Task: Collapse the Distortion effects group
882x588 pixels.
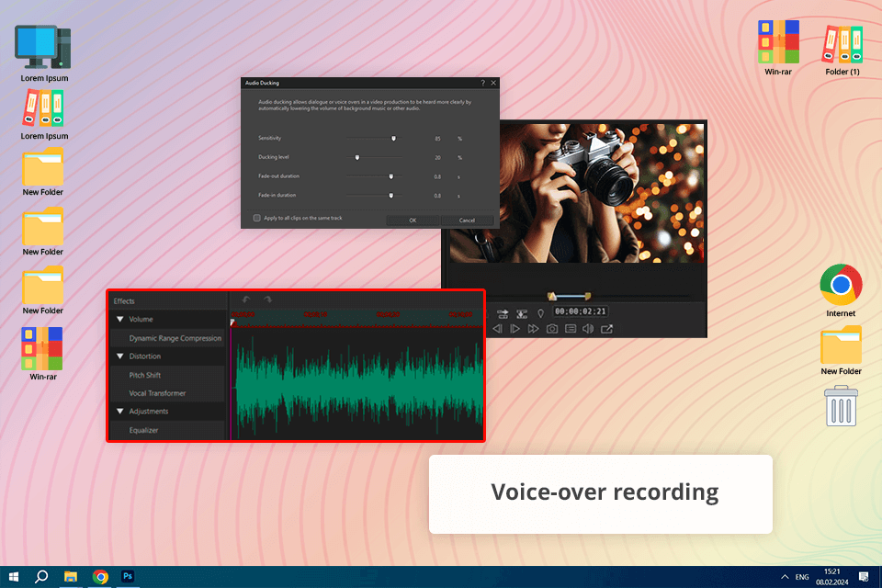Action: pos(119,356)
